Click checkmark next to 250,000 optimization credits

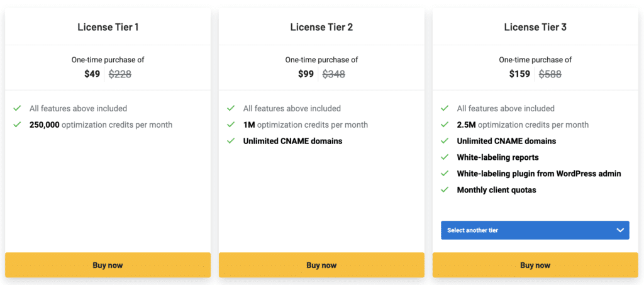click(x=17, y=125)
